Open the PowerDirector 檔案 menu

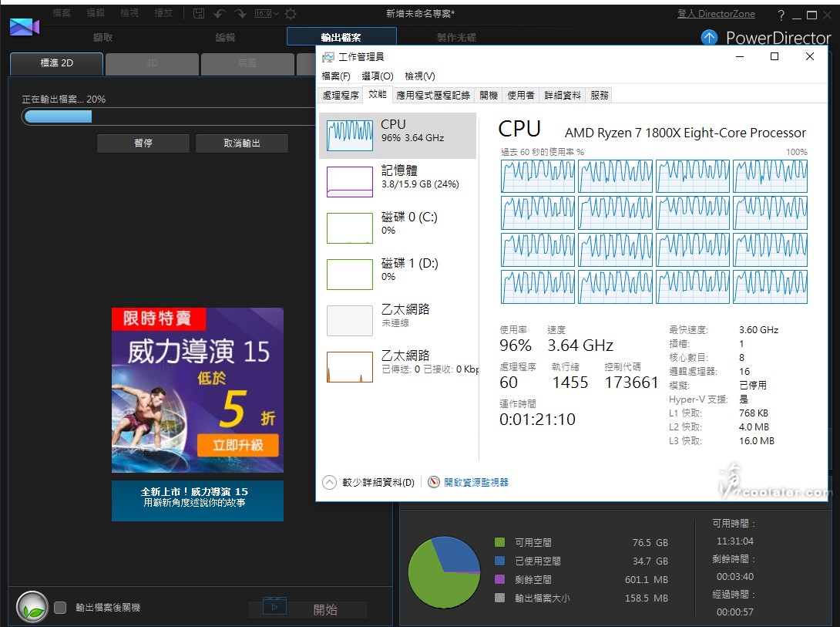click(62, 13)
